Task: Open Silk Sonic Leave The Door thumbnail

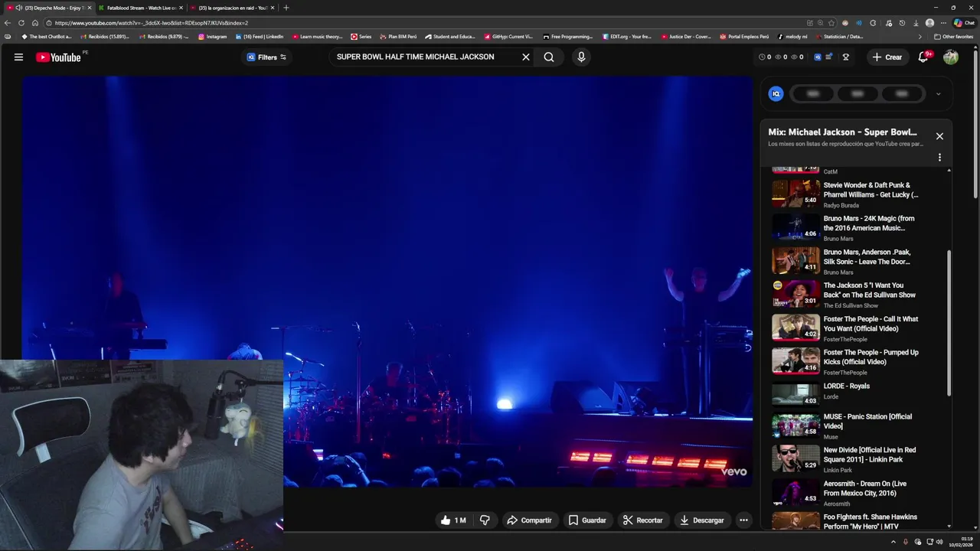Action: point(795,260)
